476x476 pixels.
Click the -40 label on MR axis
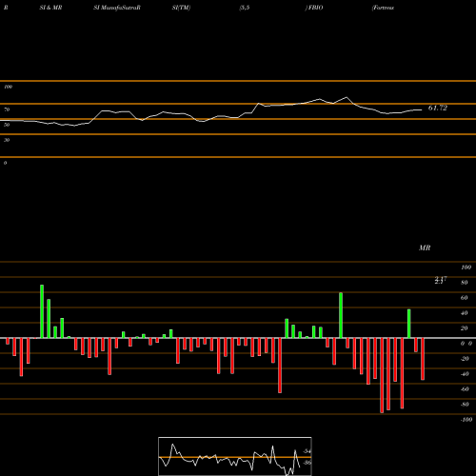465,374
